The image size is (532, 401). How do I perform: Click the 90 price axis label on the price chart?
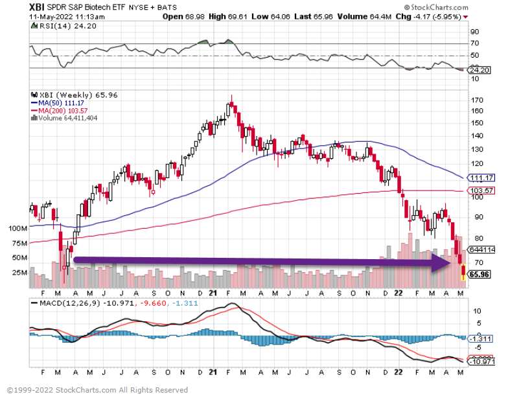(479, 217)
